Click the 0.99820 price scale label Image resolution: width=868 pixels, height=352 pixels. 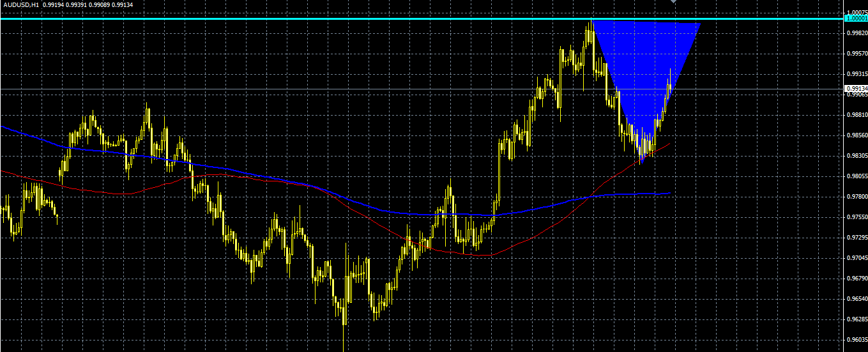coord(856,33)
